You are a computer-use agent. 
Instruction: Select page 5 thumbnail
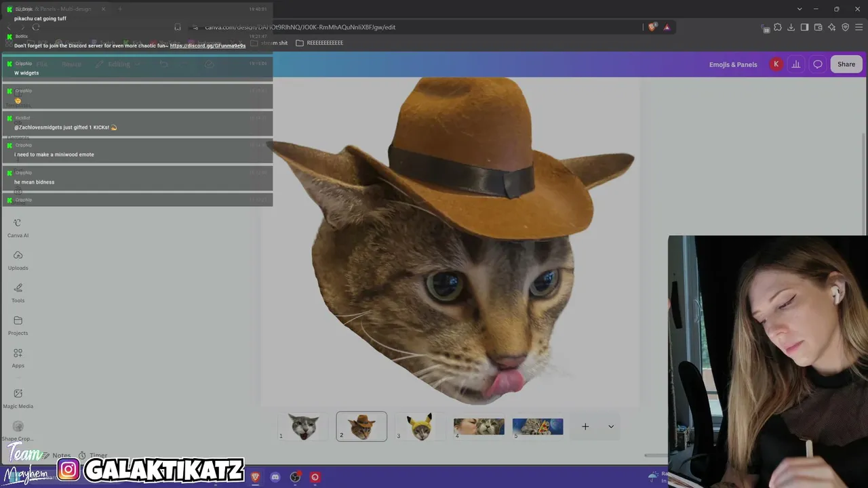(x=538, y=426)
